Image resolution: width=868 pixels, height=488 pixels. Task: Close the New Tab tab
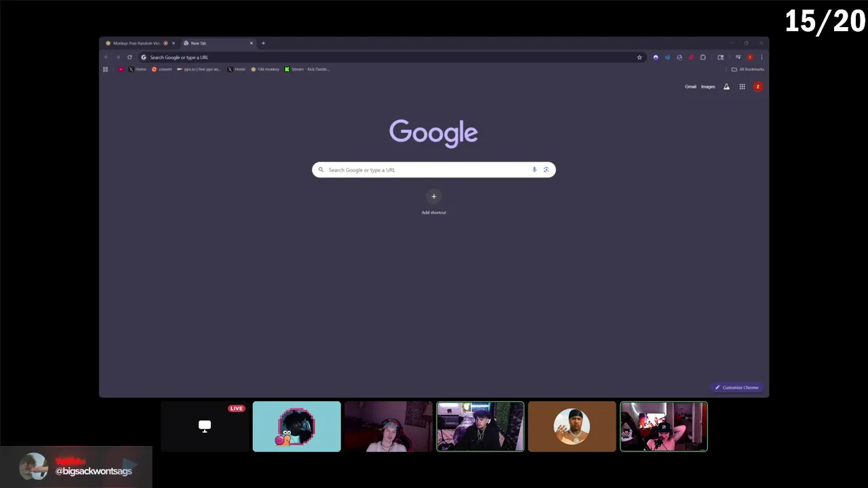click(x=251, y=43)
